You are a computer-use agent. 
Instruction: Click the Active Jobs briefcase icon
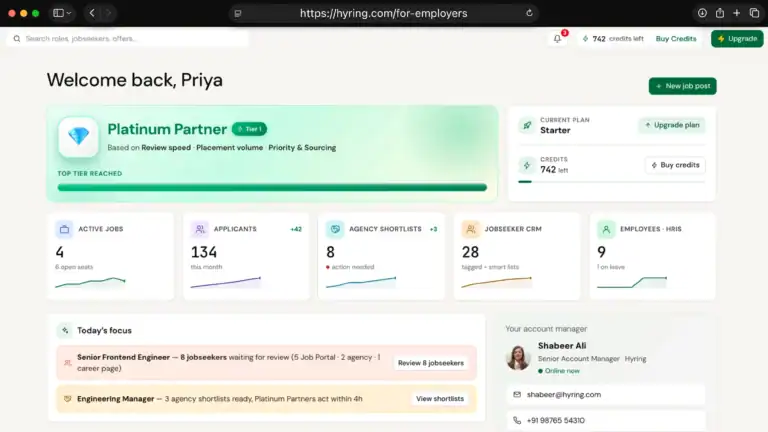tap(64, 229)
